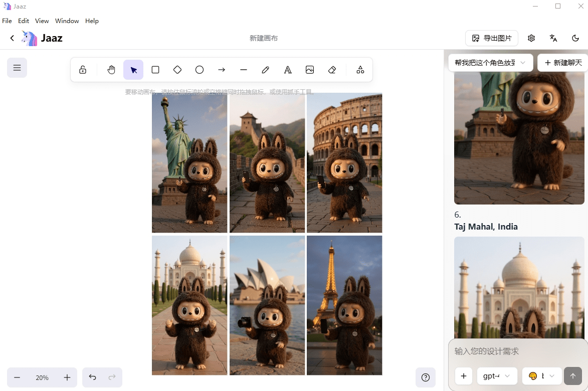Open the language switcher

pyautogui.click(x=553, y=38)
